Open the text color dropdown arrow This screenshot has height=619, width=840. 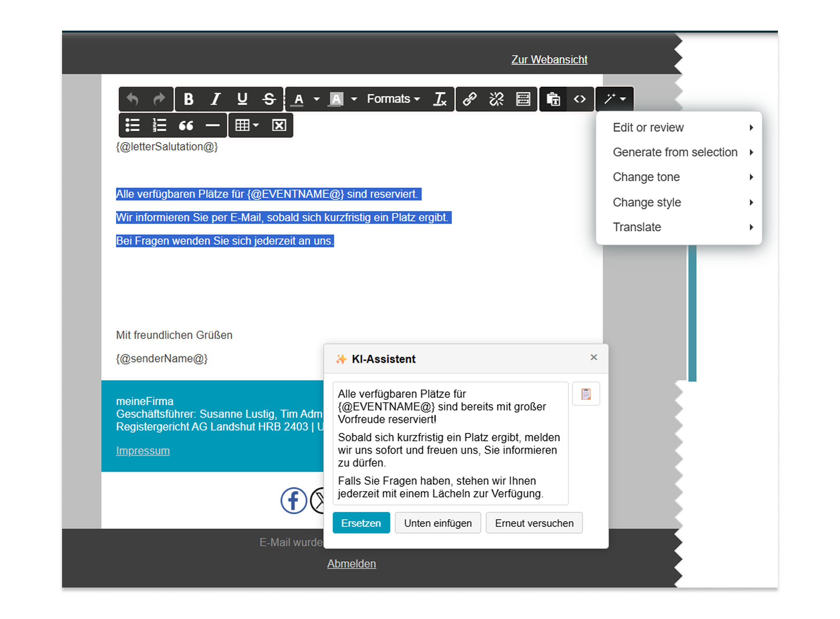click(x=317, y=99)
